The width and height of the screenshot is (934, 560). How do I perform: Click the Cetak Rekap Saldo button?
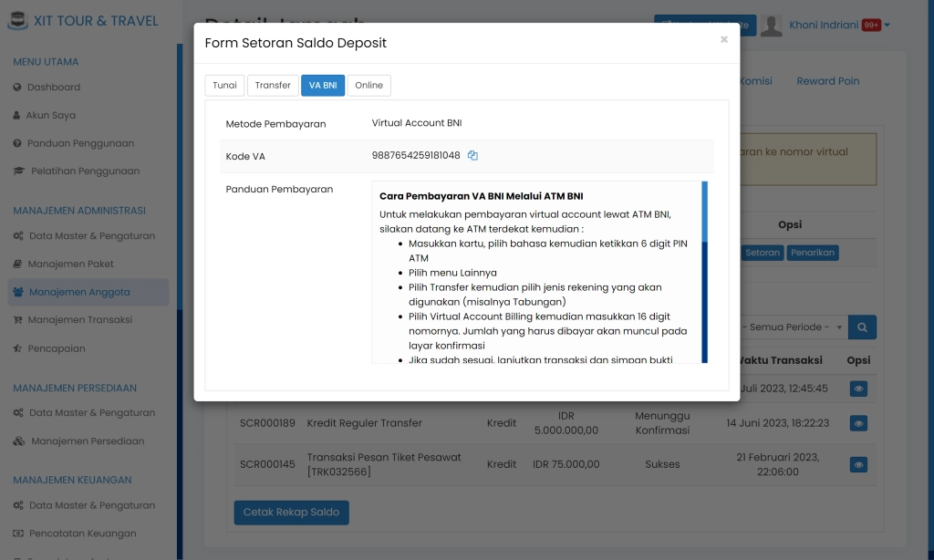pyautogui.click(x=291, y=513)
